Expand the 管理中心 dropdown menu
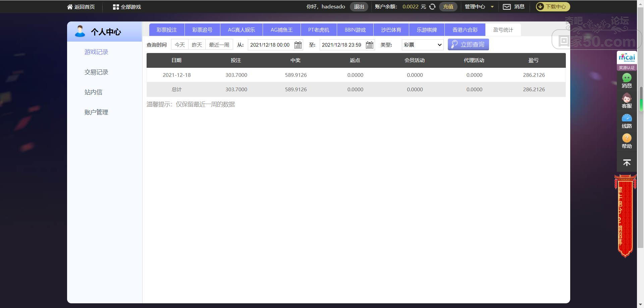The height and width of the screenshot is (308, 644). 479,7
